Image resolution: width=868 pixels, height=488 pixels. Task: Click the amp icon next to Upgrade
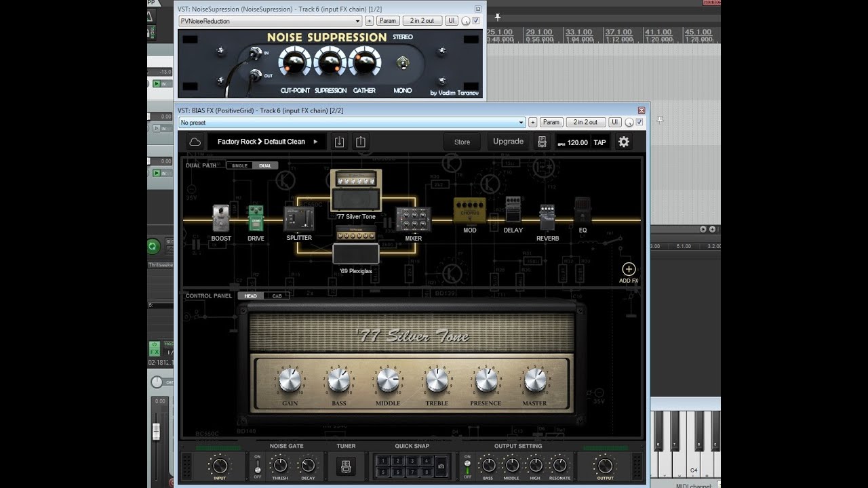pyautogui.click(x=542, y=142)
